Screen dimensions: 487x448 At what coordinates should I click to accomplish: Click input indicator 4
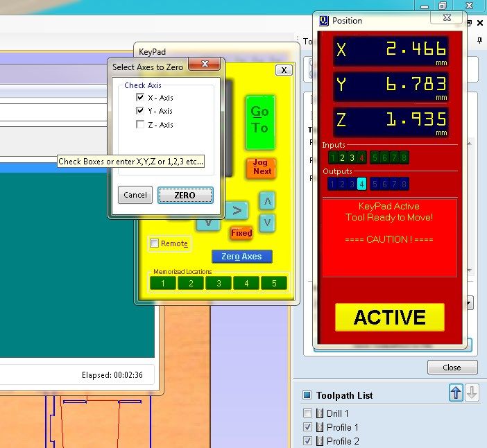click(361, 157)
